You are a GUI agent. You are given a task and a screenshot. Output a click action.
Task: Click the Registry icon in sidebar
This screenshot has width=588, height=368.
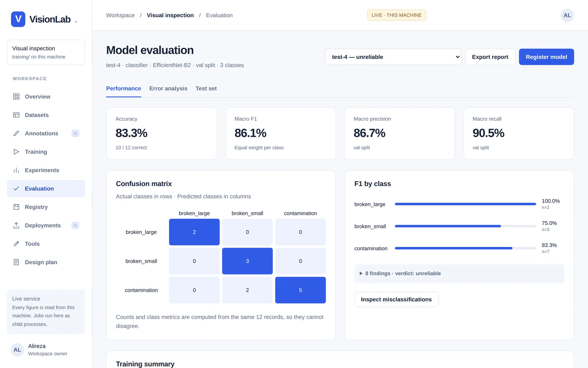coord(16,207)
